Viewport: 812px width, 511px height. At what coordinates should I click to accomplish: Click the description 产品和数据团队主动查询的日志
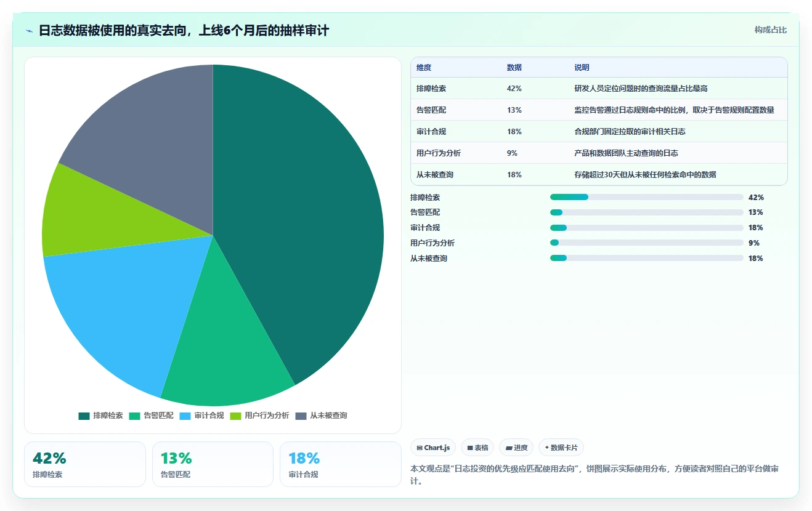(x=627, y=153)
